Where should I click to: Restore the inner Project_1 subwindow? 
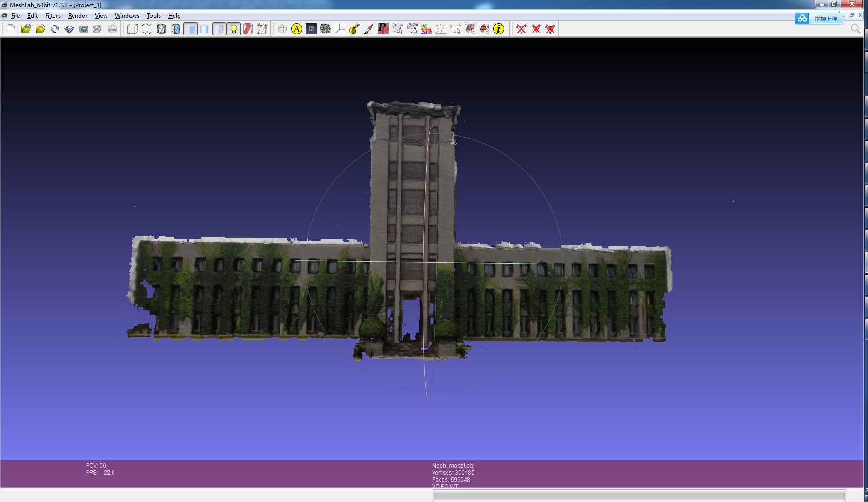point(852,15)
